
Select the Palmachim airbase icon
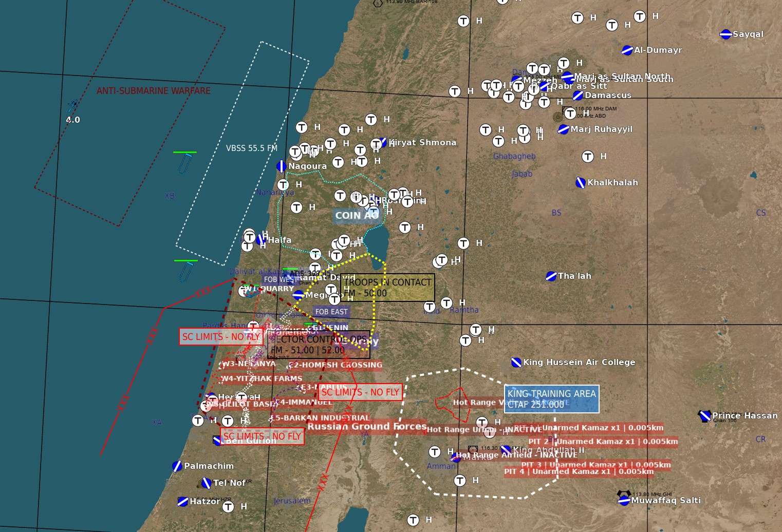point(177,466)
